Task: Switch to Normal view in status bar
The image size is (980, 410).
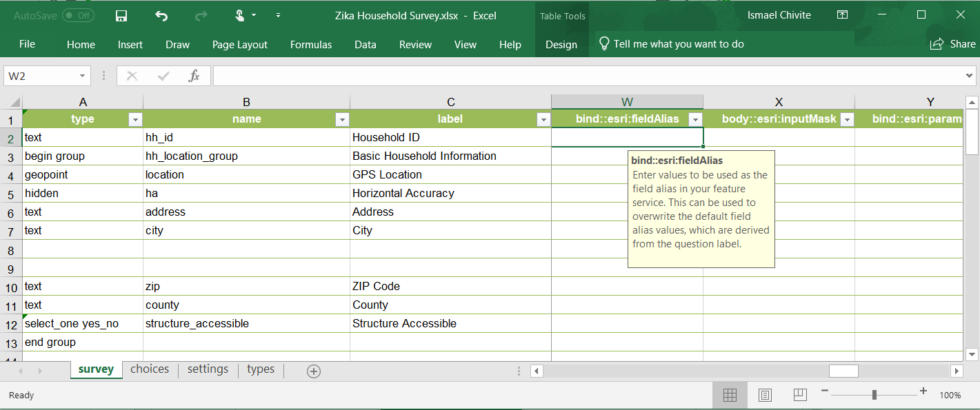Action: pyautogui.click(x=730, y=395)
